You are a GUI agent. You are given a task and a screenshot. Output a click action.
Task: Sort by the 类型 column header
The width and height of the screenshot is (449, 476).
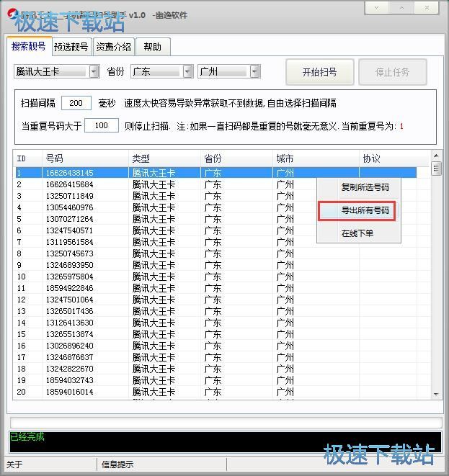(x=164, y=158)
